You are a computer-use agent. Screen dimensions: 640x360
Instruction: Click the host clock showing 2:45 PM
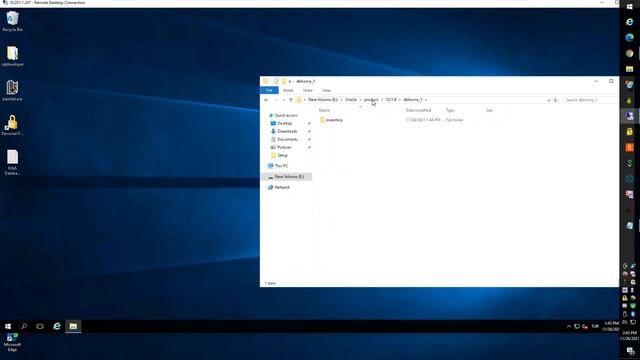click(630, 336)
